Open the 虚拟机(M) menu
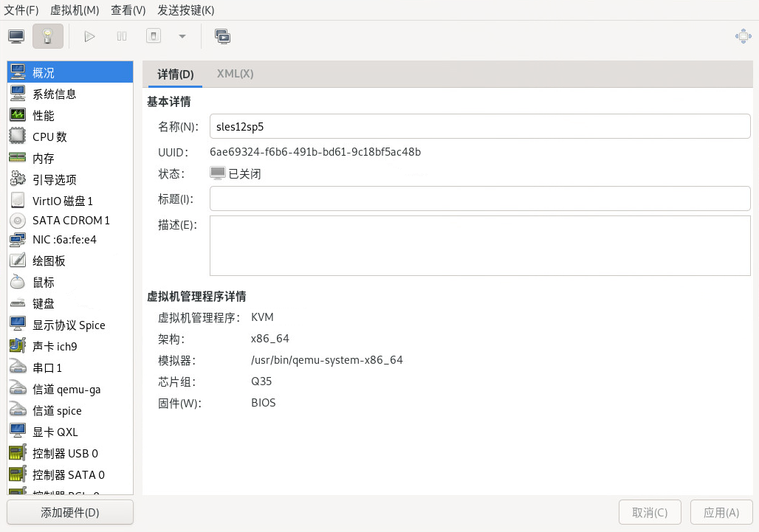This screenshot has width=759, height=532. [x=75, y=10]
